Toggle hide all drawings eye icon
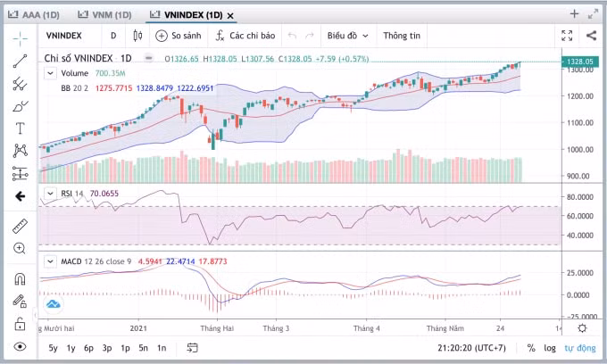607x364 pixels. [20, 346]
